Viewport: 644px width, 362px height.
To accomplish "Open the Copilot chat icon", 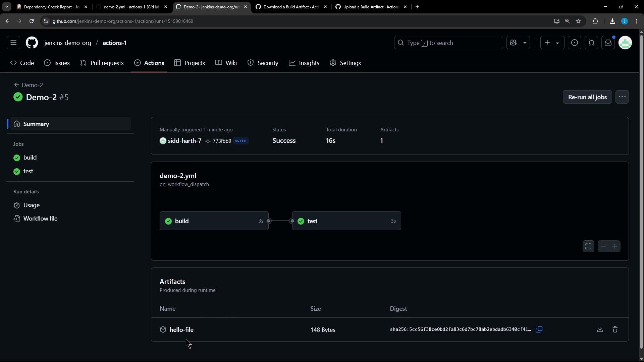I will click(513, 43).
